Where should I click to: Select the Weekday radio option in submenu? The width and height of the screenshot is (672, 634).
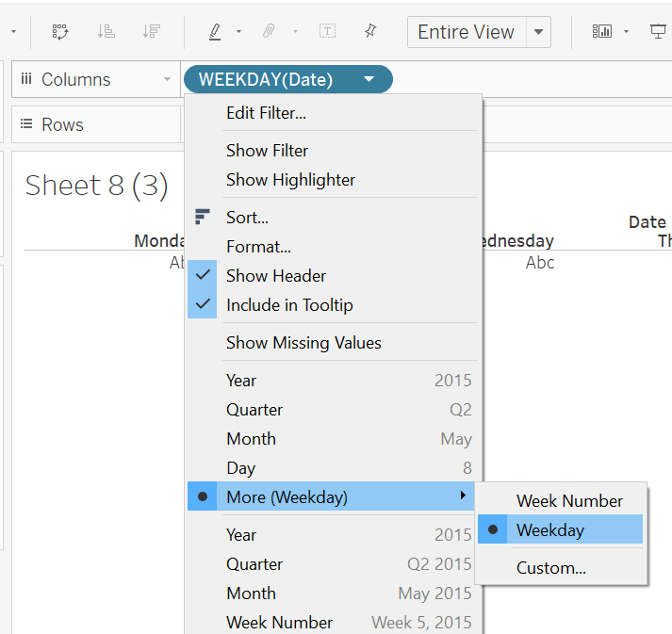(x=550, y=530)
